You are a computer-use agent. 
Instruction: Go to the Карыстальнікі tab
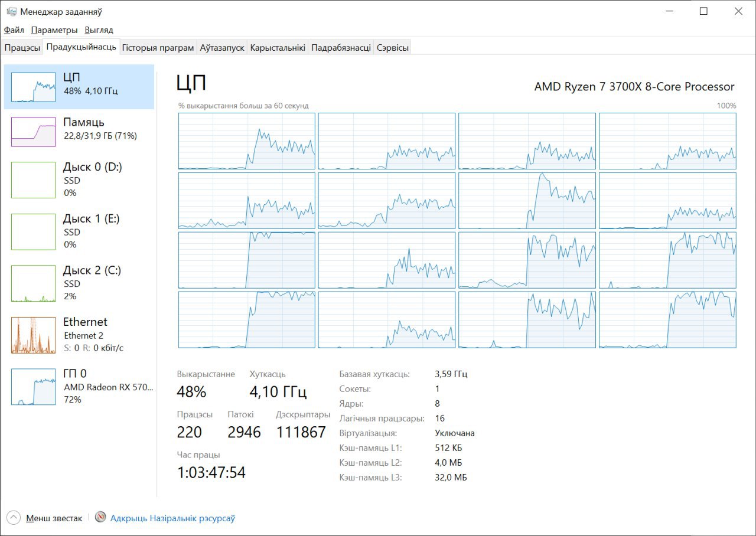[278, 48]
